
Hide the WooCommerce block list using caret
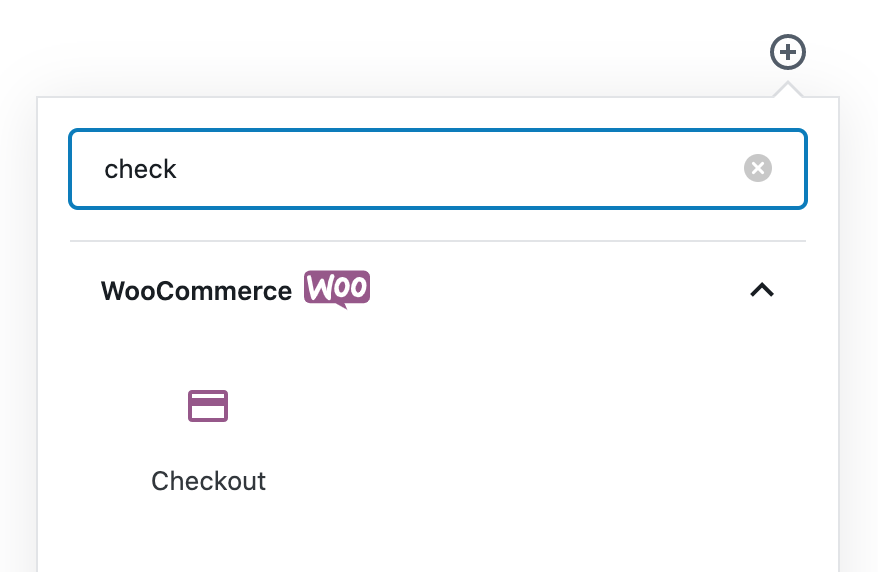(x=762, y=290)
